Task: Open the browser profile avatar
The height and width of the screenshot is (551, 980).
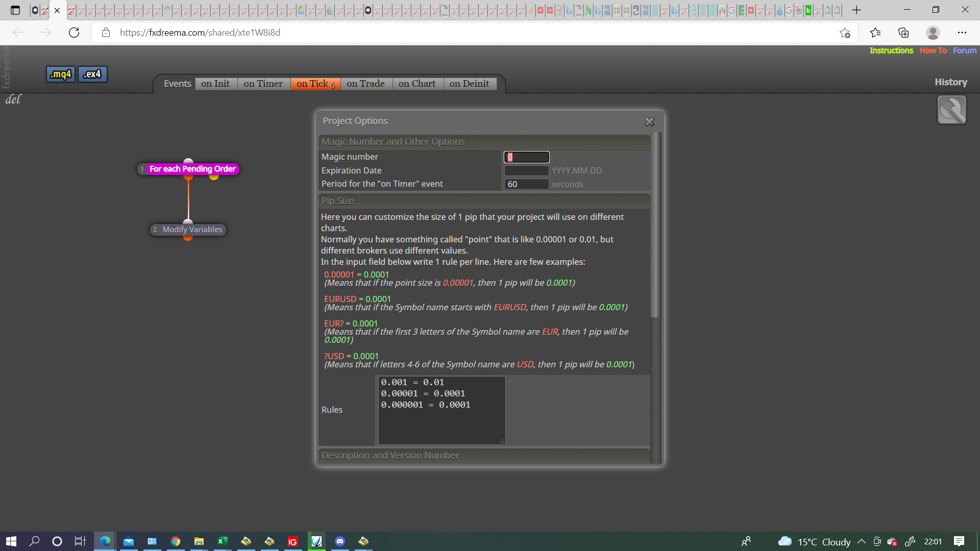Action: coord(933,33)
